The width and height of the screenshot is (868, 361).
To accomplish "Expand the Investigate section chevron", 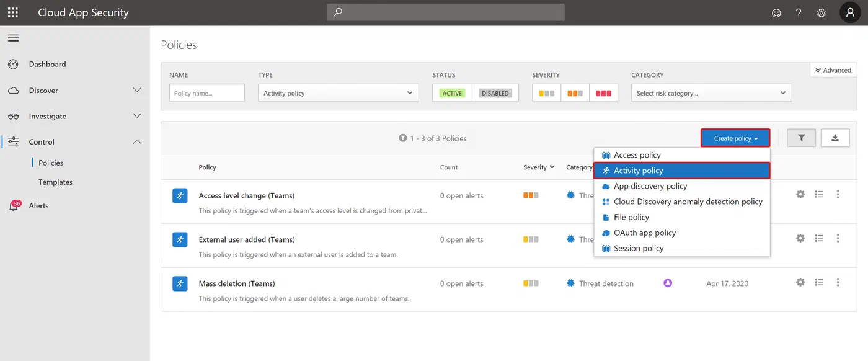I will [138, 116].
